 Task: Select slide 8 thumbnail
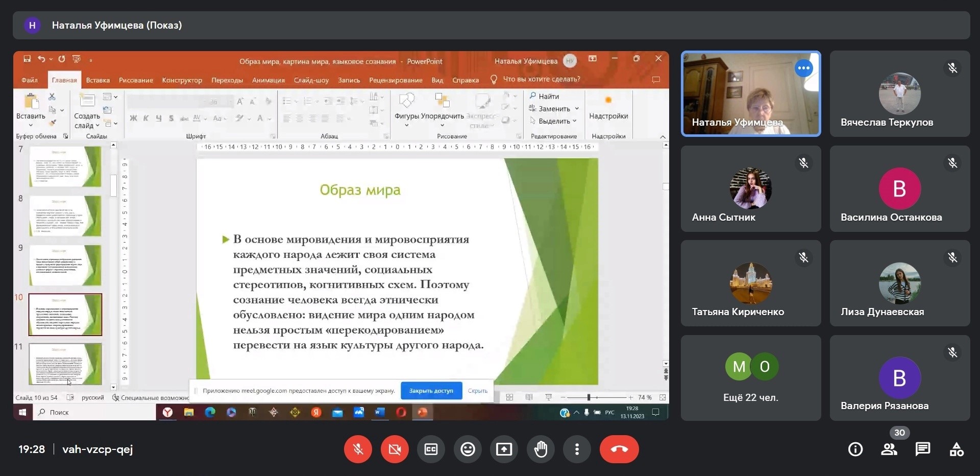(65, 216)
